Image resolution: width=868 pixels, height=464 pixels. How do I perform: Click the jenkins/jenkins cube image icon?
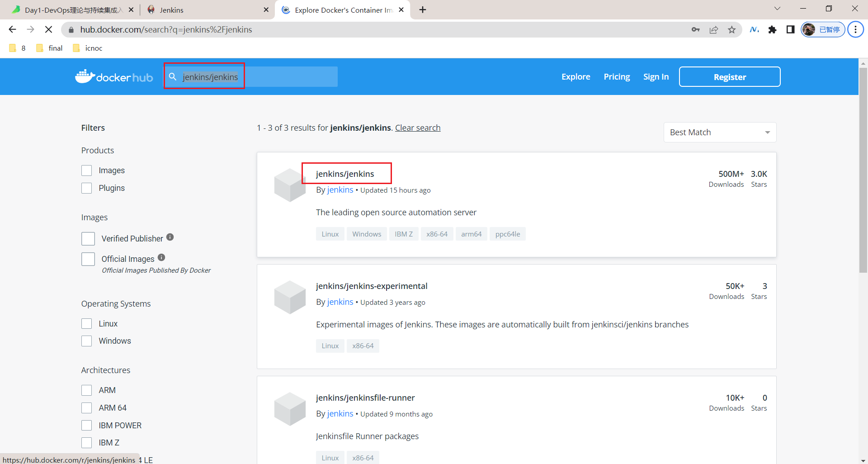point(290,185)
